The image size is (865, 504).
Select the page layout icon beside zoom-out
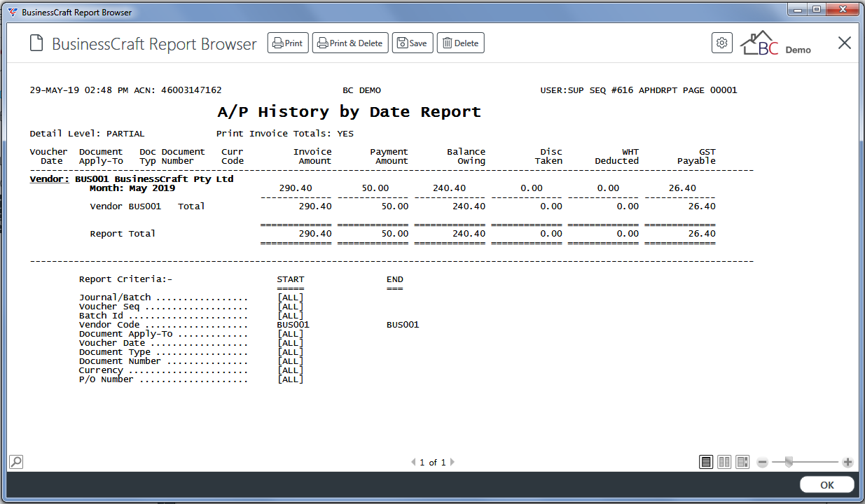click(742, 462)
